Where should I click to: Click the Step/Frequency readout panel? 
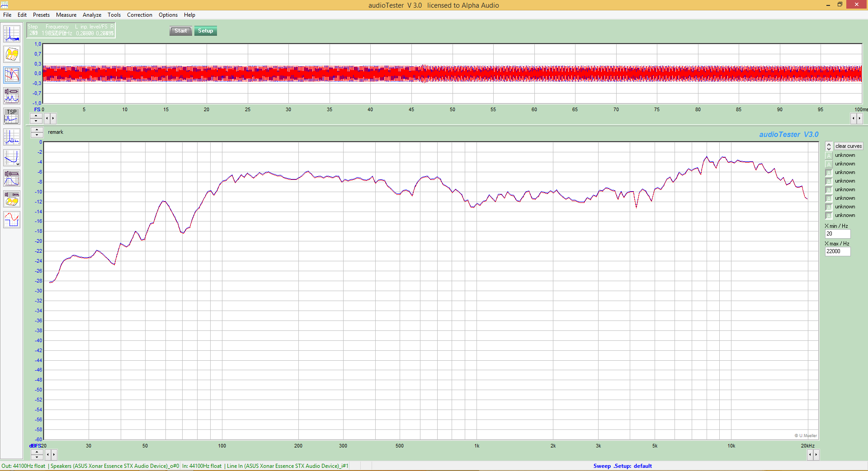pyautogui.click(x=71, y=30)
